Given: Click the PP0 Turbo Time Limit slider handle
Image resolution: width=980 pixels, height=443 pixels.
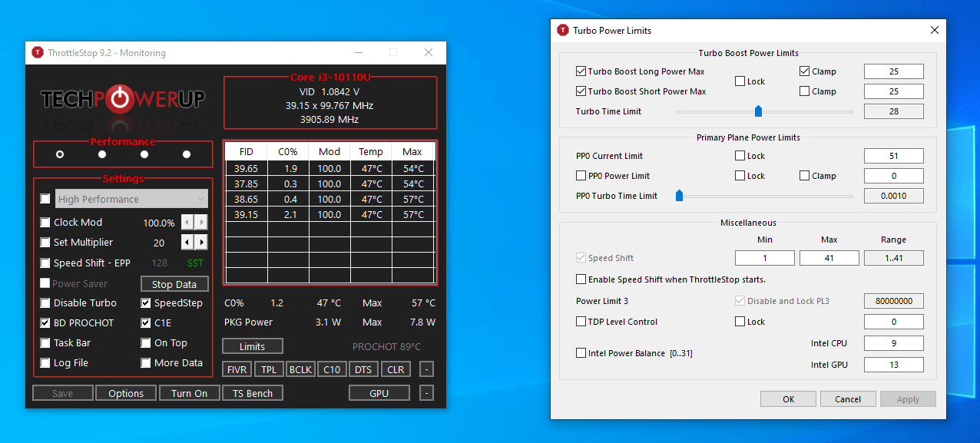Looking at the screenshot, I should [x=679, y=196].
